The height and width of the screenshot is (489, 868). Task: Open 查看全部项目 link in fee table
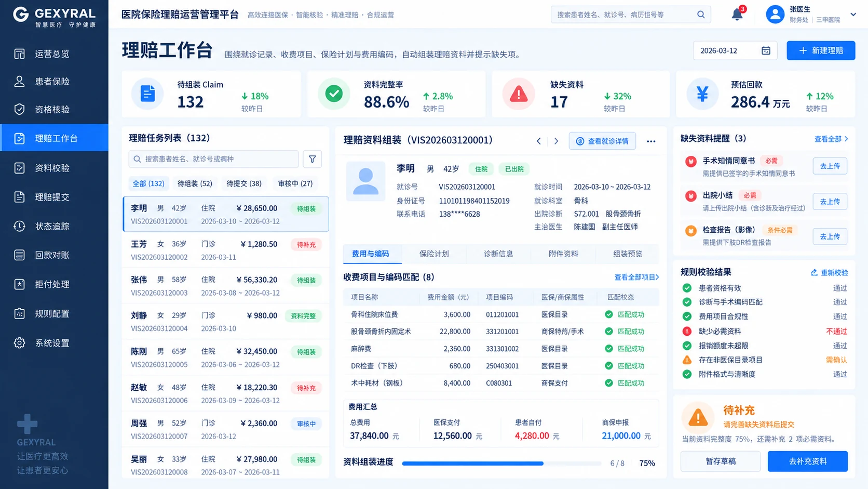pyautogui.click(x=636, y=277)
